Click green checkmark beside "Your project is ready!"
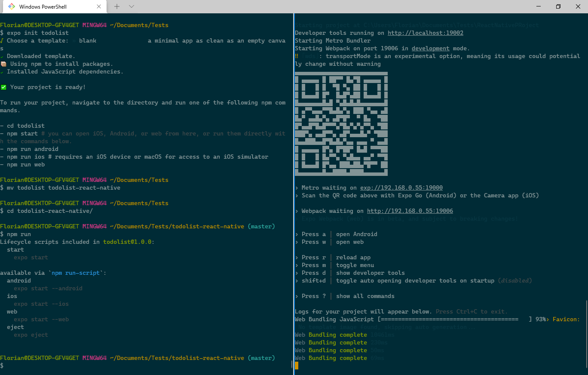The image size is (588, 375). (x=3, y=87)
